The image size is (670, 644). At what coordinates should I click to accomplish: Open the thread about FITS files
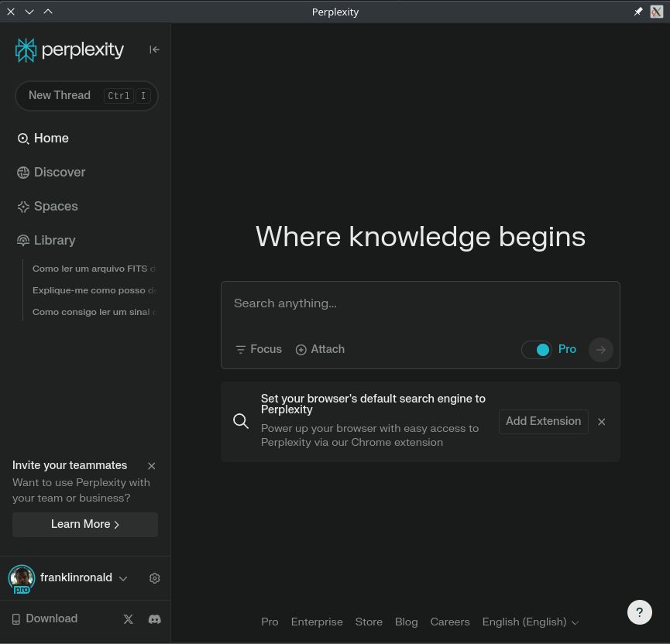(93, 269)
